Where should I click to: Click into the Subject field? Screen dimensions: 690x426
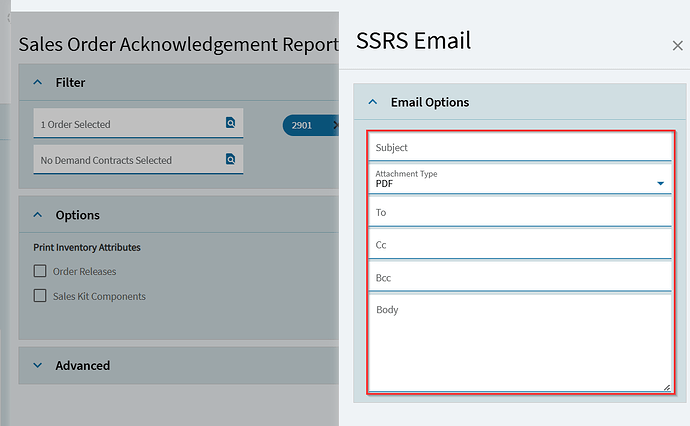click(520, 147)
